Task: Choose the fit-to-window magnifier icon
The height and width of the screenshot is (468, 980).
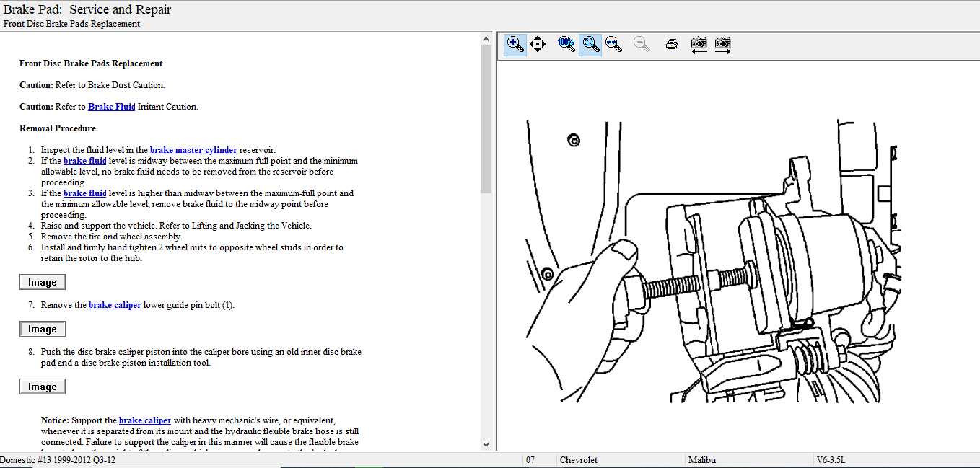Action: coord(590,44)
